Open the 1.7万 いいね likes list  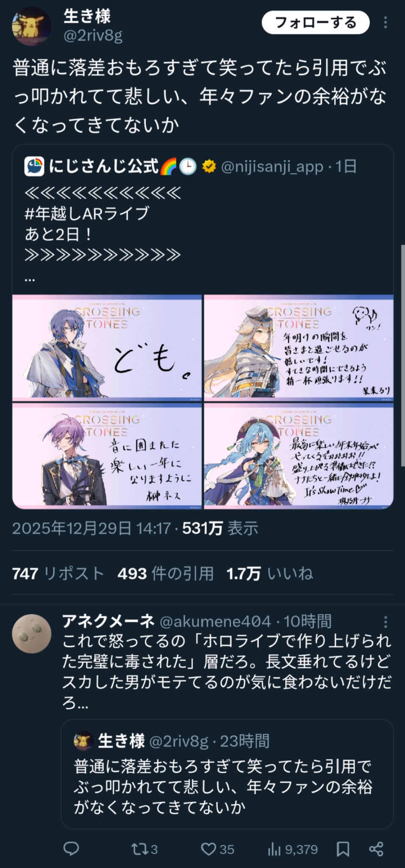coord(270,573)
